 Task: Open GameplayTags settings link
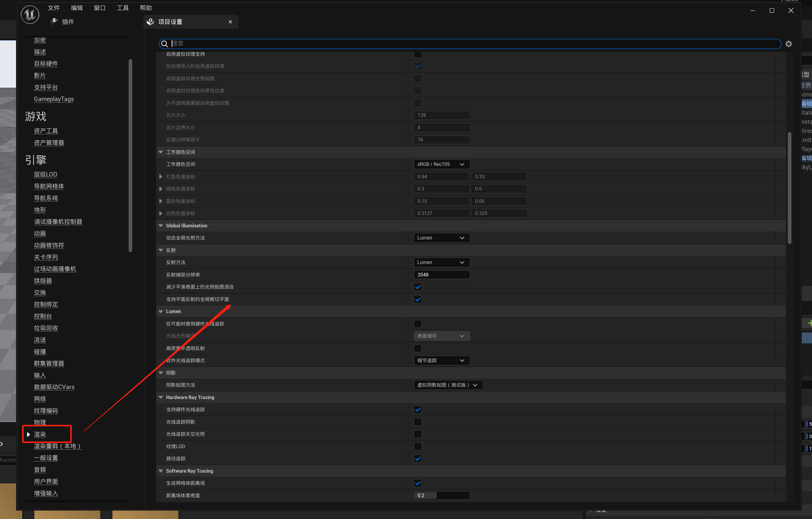pyautogui.click(x=54, y=99)
